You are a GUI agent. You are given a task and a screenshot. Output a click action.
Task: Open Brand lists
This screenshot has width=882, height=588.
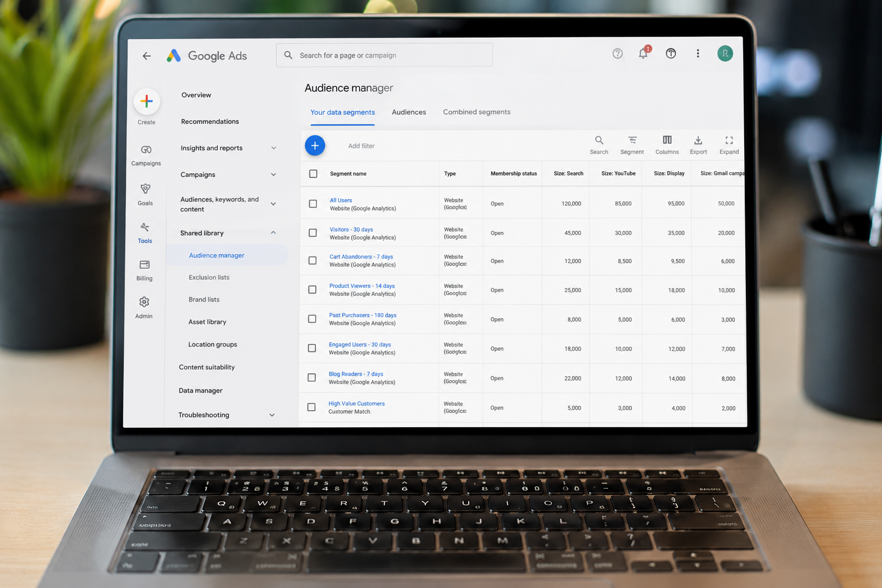tap(204, 300)
